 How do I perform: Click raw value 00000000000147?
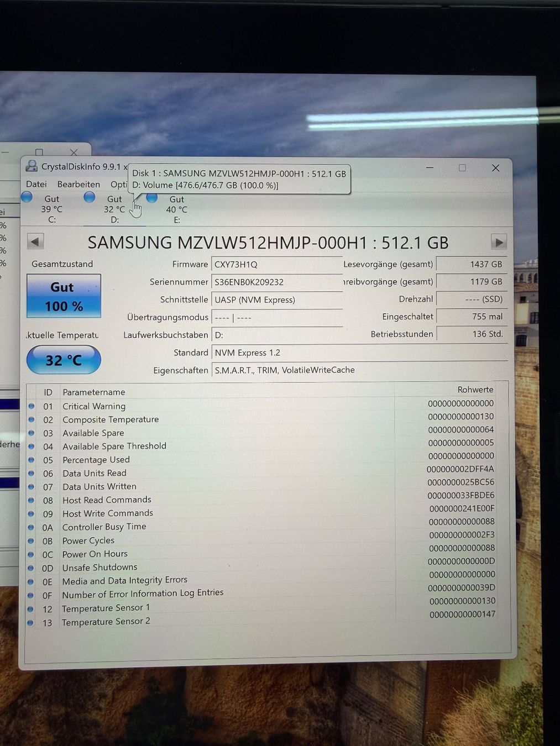click(x=462, y=614)
